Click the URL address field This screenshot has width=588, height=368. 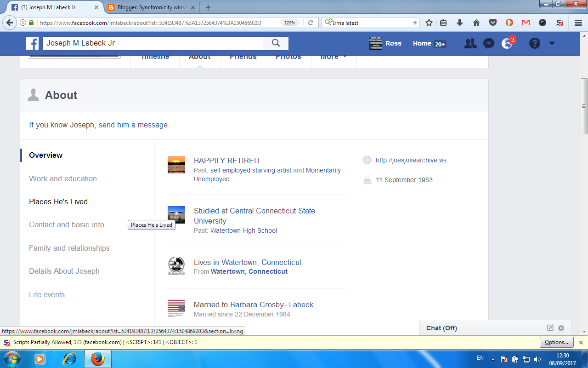click(158, 23)
